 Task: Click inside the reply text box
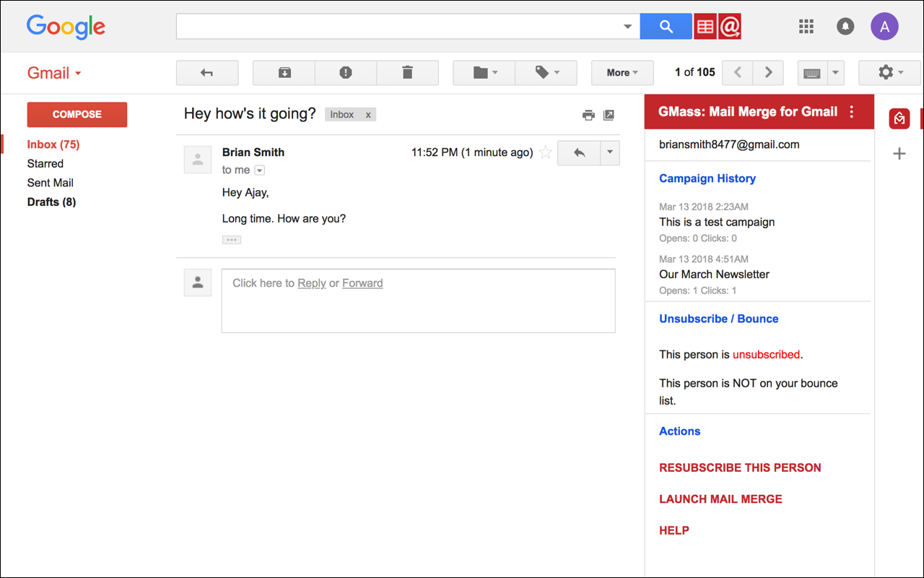418,301
